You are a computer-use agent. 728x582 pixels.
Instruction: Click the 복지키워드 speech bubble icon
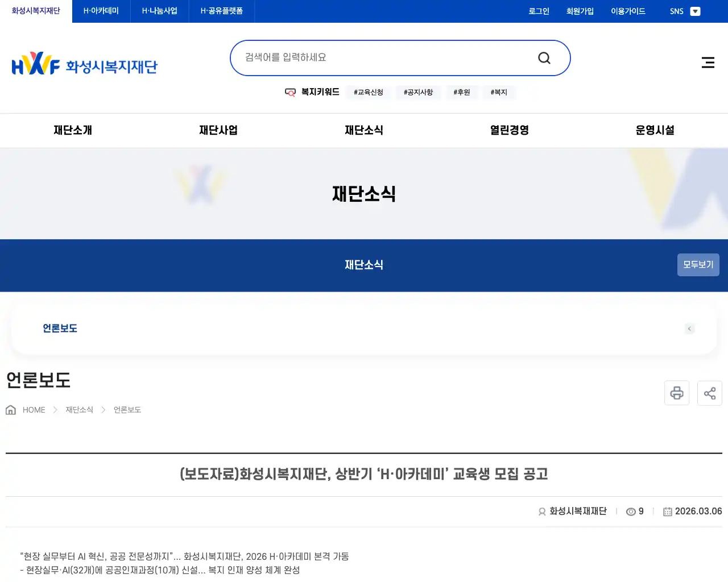(x=290, y=92)
